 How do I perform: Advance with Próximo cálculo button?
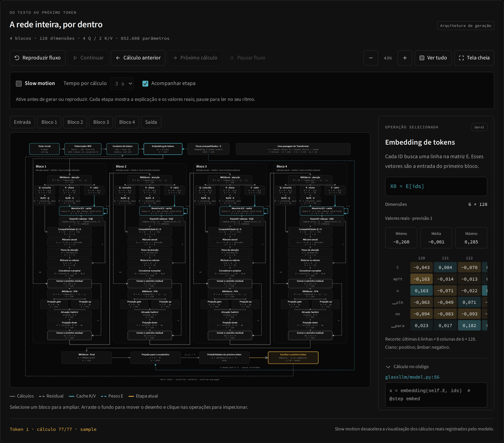195,58
